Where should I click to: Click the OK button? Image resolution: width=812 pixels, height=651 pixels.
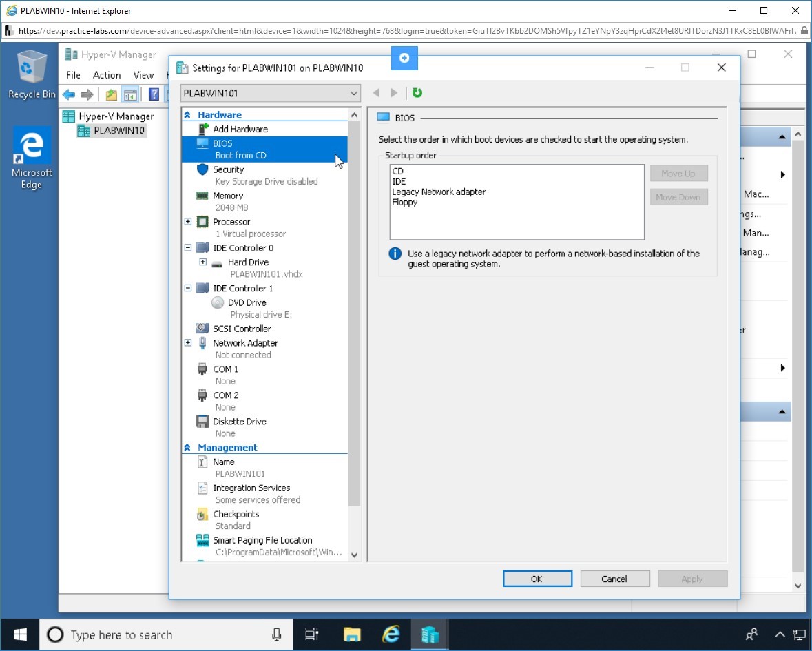click(537, 579)
